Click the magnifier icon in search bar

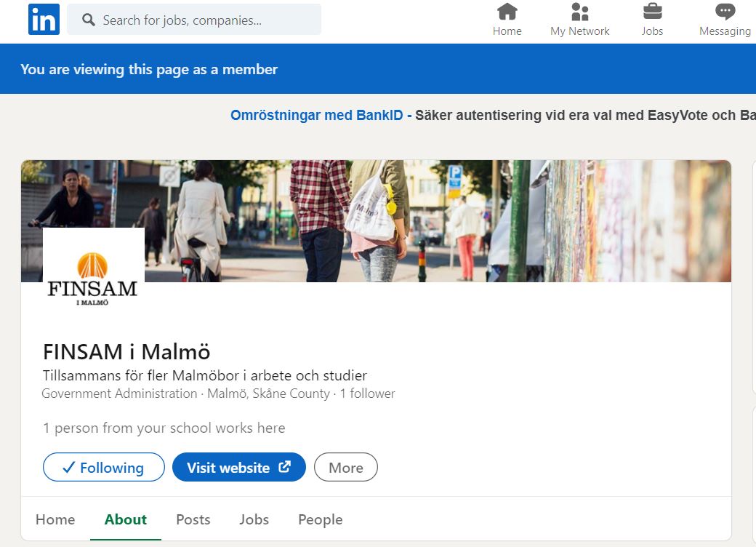point(89,20)
